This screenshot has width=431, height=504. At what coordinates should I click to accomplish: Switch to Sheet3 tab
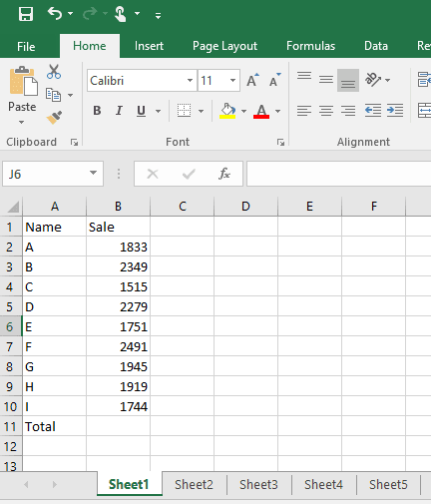click(258, 485)
